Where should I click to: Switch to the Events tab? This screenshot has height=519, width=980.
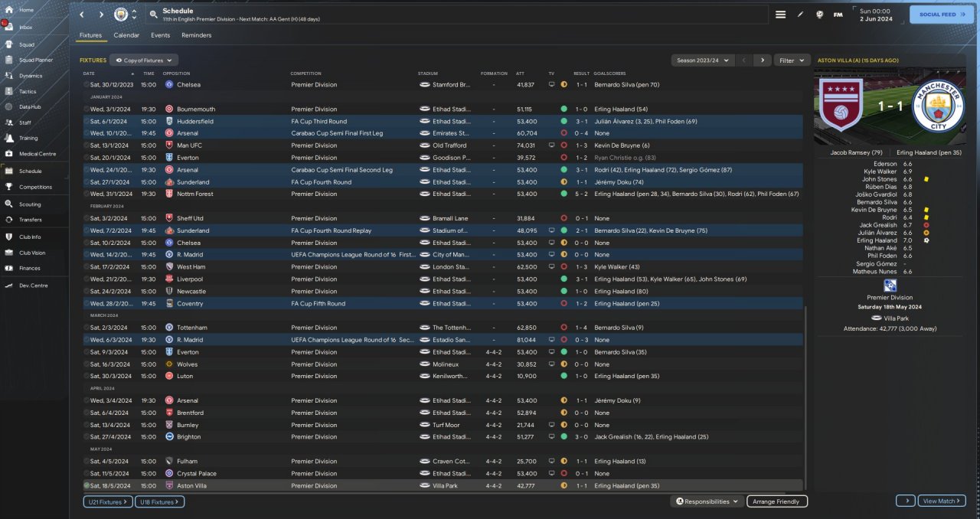pyautogui.click(x=161, y=35)
